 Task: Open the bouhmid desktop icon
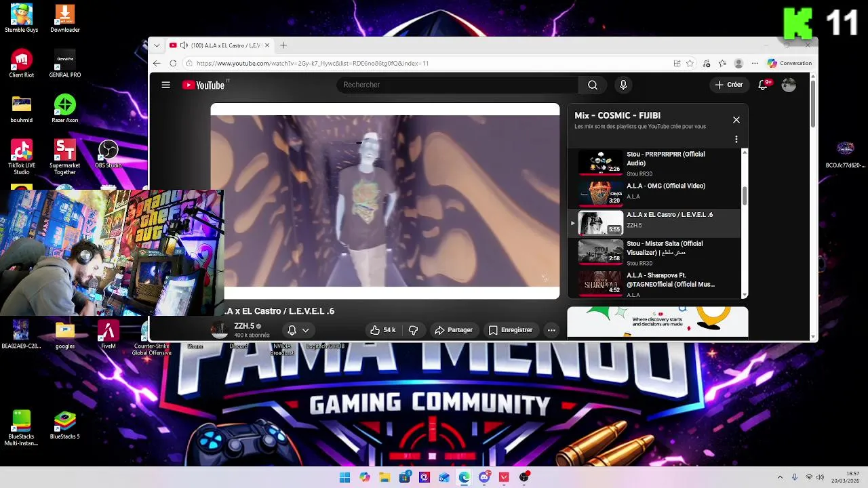point(22,108)
